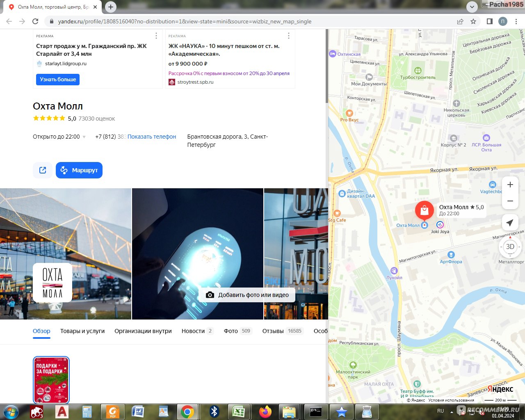Screen dimensions: 525x420
Task: Open the first photo of the mall exterior
Action: click(66, 253)
